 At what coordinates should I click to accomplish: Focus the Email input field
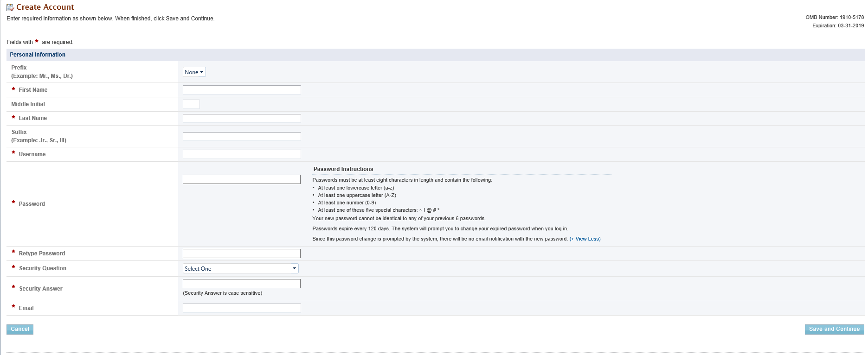pyautogui.click(x=242, y=308)
